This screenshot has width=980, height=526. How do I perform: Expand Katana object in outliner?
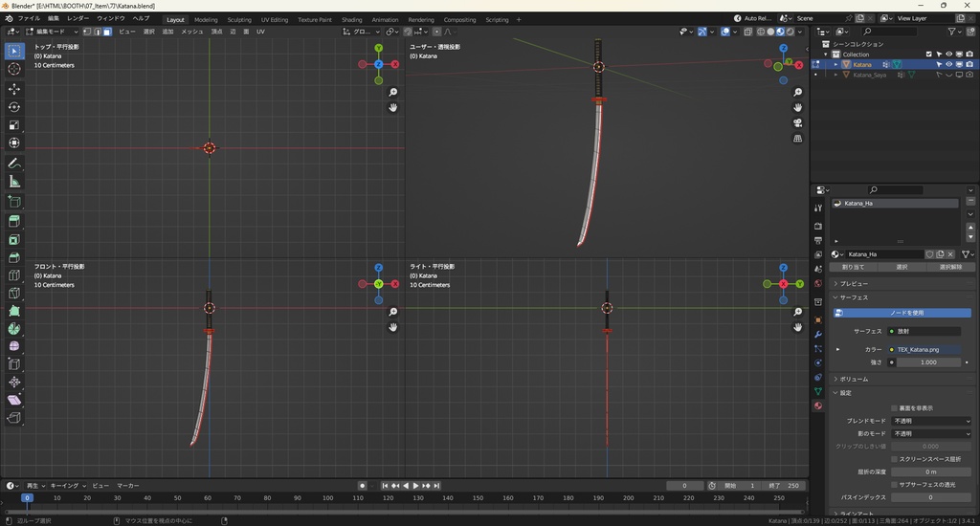click(836, 64)
